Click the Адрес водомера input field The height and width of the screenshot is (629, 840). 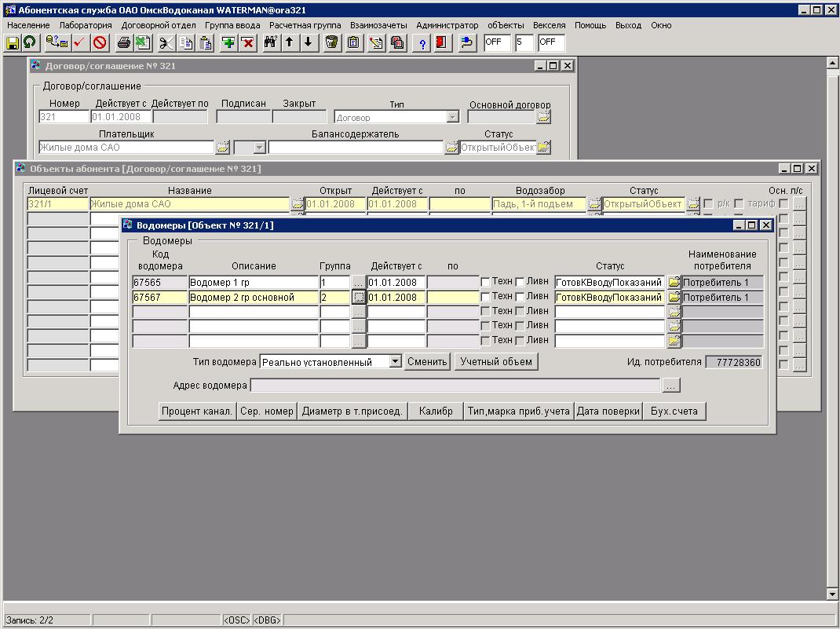click(455, 386)
